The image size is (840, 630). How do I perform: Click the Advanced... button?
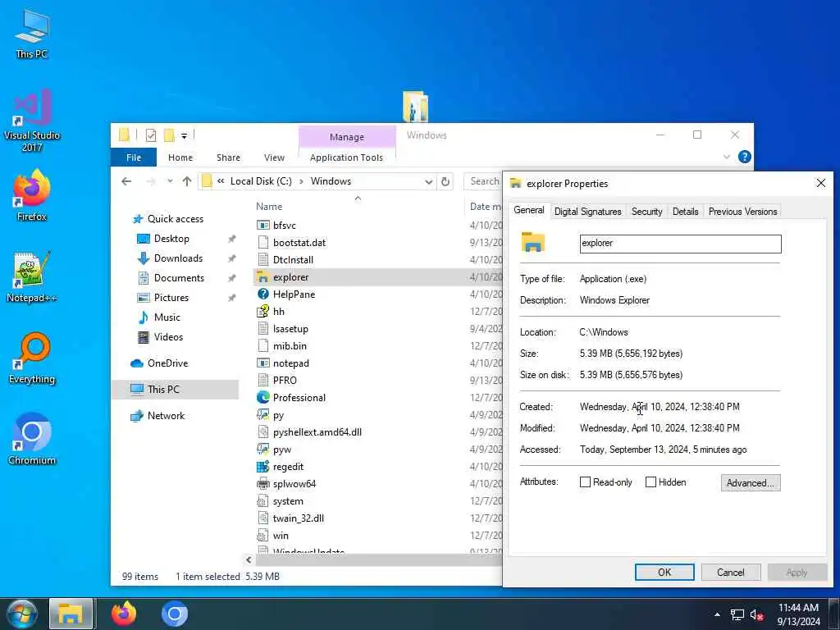point(750,482)
